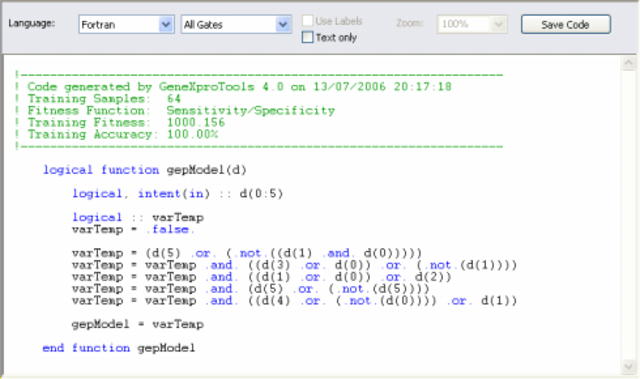This screenshot has height=379, width=640.
Task: Open the Fortran language dropdown
Action: pyautogui.click(x=126, y=24)
